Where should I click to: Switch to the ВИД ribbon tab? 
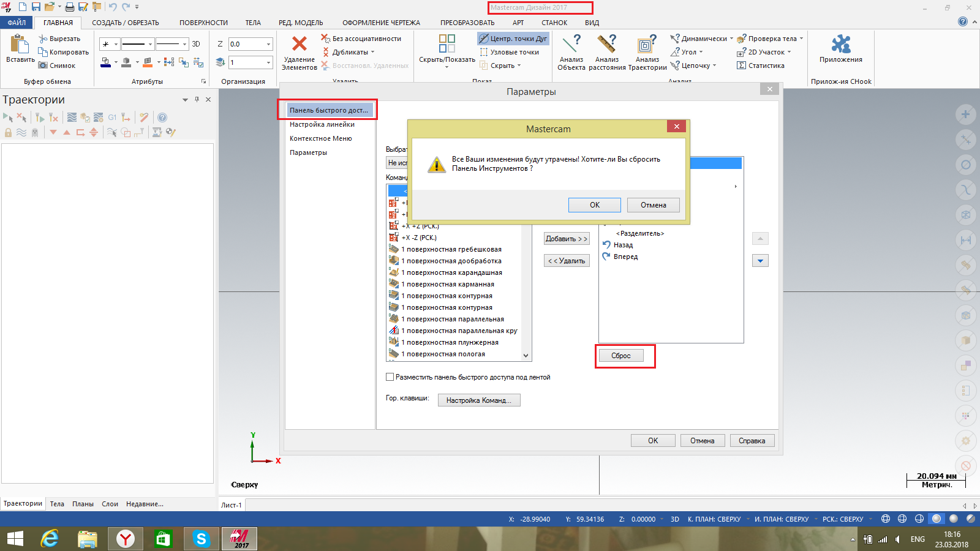coord(592,23)
